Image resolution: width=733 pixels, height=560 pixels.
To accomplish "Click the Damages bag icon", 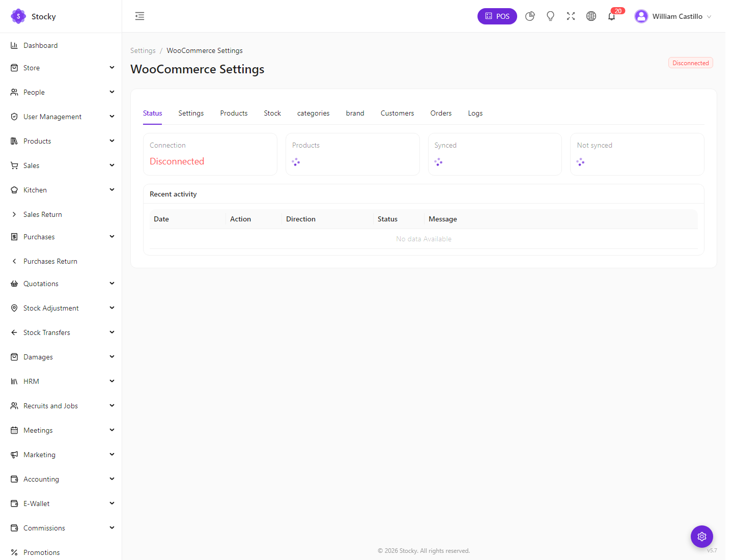I will click(x=14, y=357).
